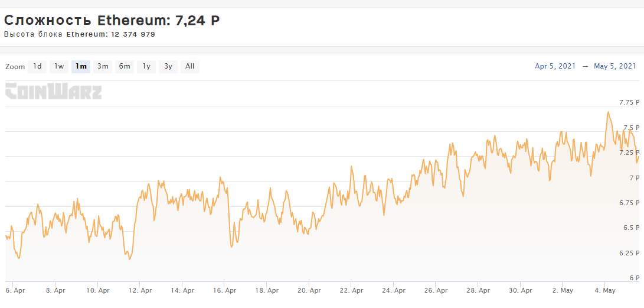This screenshot has height=308, width=644.
Task: Click the 7 P axis label
Action: 634,177
